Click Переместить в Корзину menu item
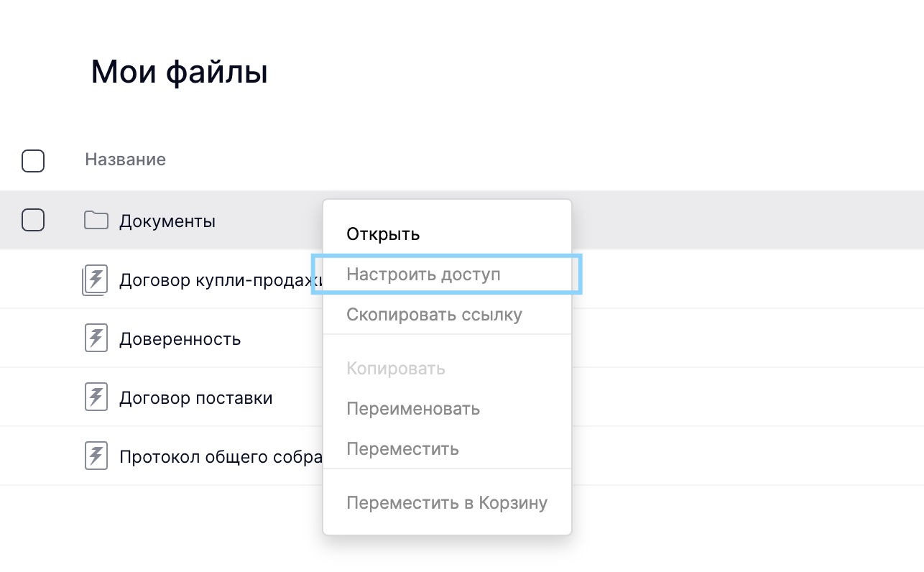The width and height of the screenshot is (924, 572). tap(447, 502)
